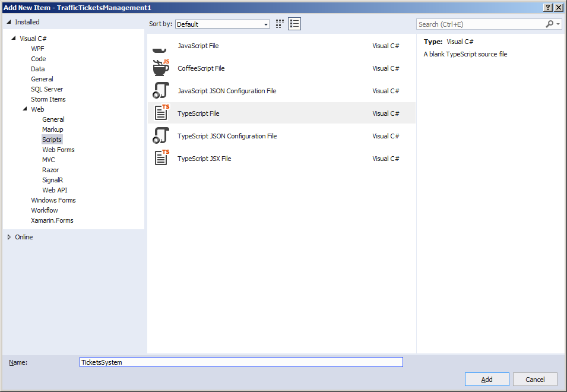Select the Web API category
The image size is (567, 392).
55,190
